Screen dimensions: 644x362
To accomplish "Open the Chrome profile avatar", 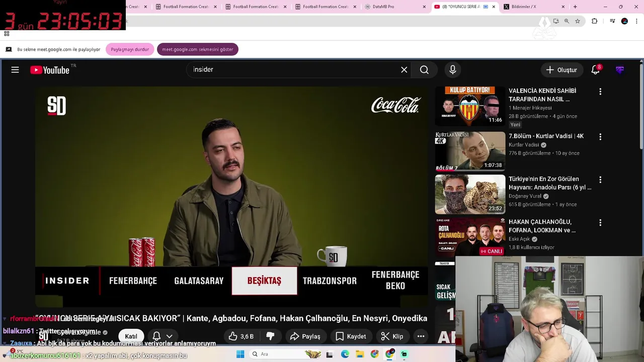I will pos(624,21).
